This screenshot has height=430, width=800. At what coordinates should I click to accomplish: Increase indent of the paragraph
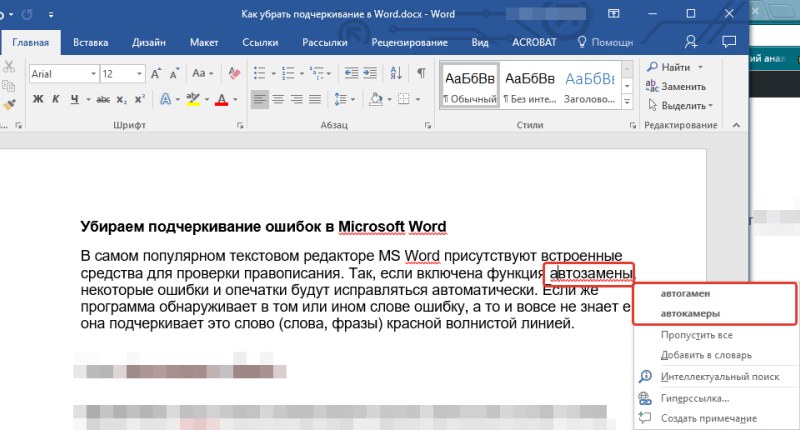[370, 73]
